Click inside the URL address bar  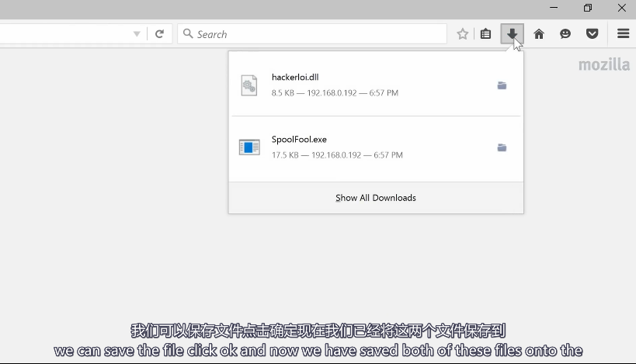(62, 34)
